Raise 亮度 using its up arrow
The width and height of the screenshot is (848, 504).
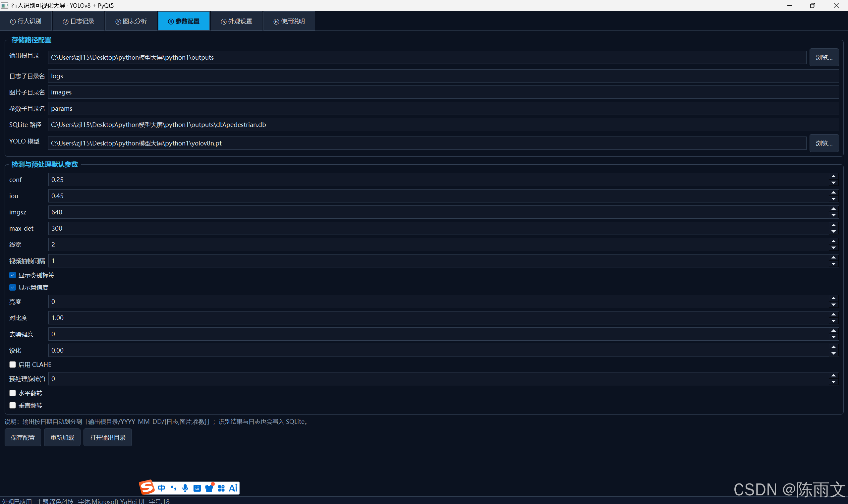point(833,299)
